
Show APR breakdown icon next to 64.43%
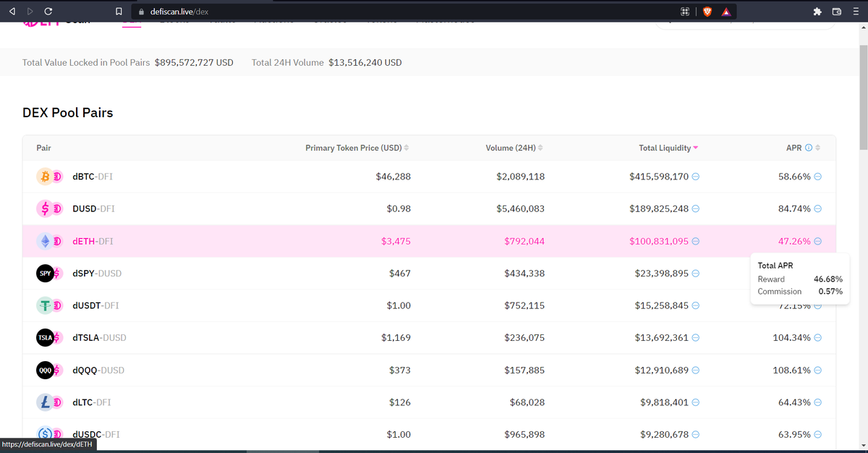click(x=818, y=402)
